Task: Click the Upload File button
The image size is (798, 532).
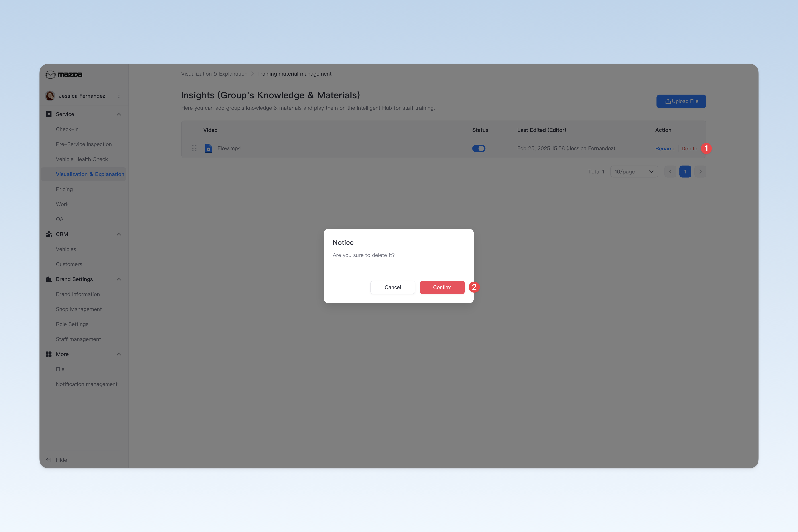Action: 681,101
